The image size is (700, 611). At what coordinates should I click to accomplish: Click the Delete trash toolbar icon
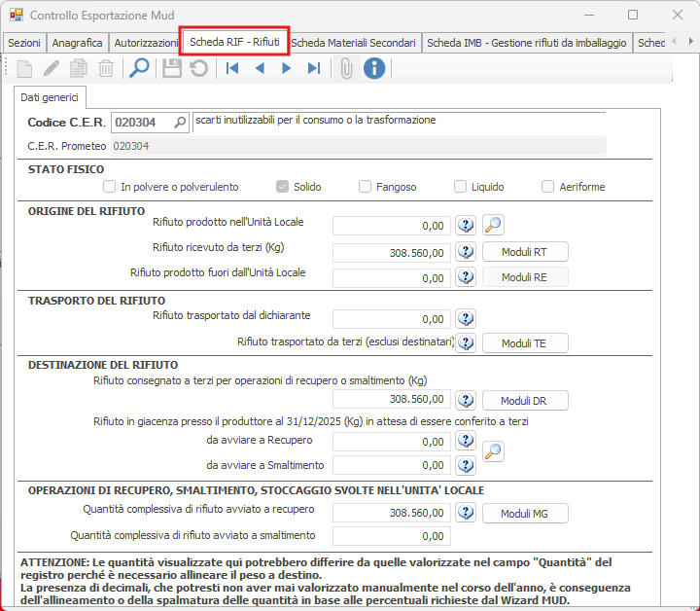(x=106, y=69)
